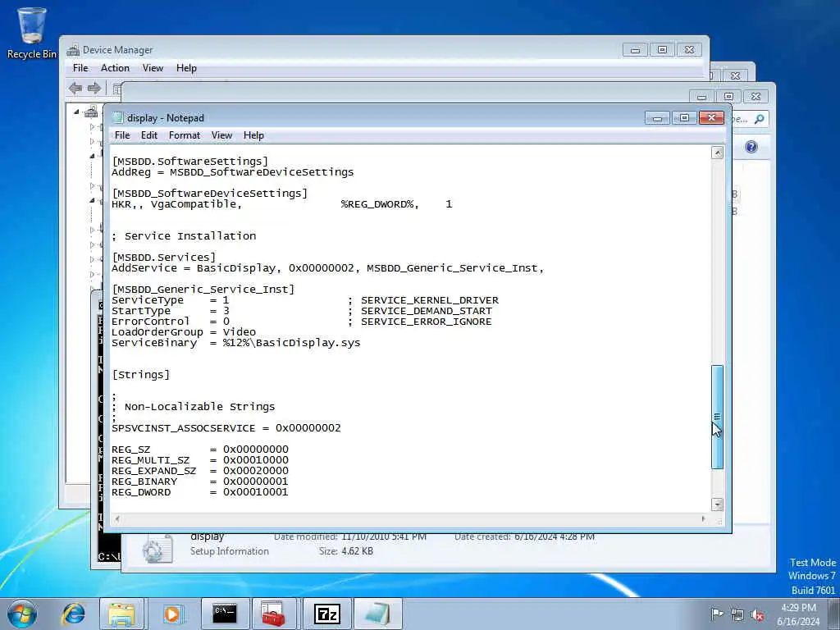Open the Help menu in Device Manager
840x630 pixels.
(186, 68)
